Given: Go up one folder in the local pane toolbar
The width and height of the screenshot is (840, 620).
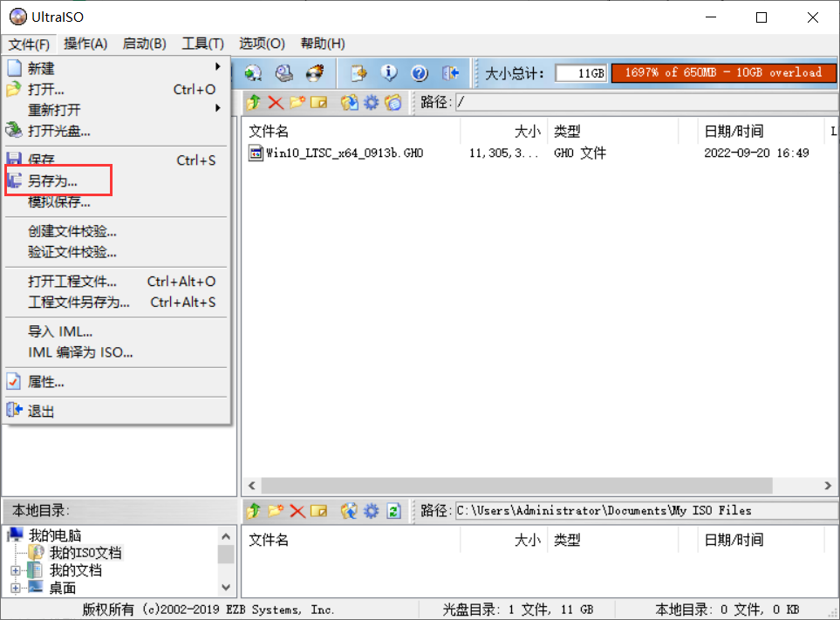Looking at the screenshot, I should (x=254, y=511).
